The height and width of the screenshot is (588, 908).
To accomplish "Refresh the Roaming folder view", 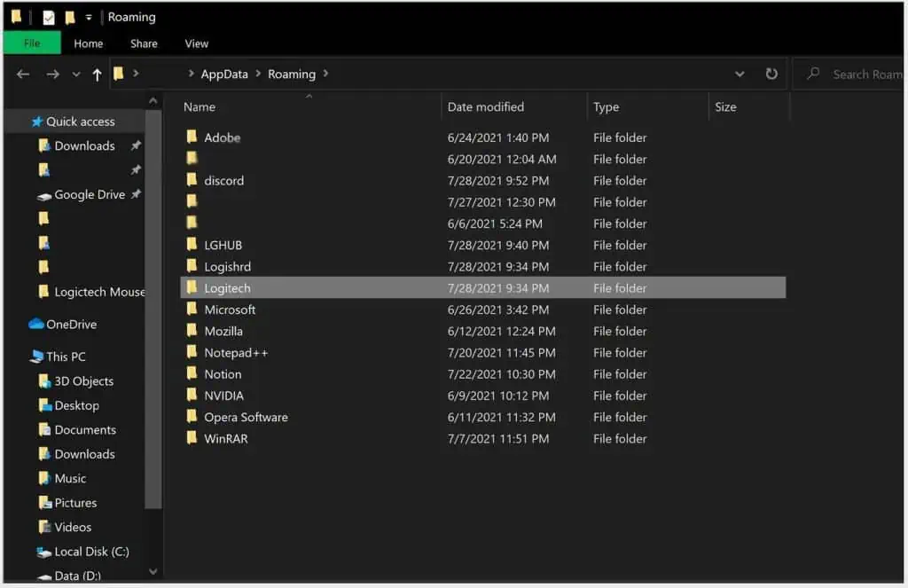I will pos(771,74).
